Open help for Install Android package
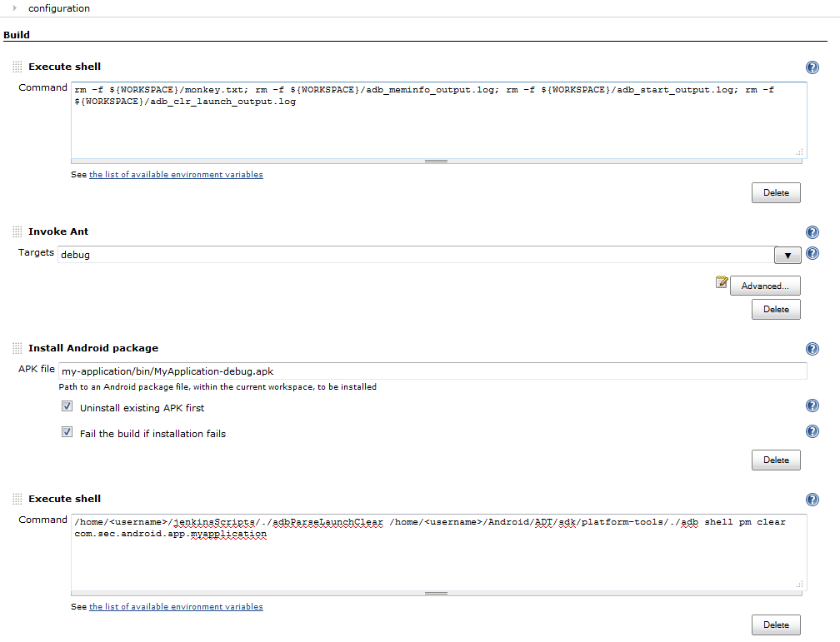840x642 pixels. (812, 349)
